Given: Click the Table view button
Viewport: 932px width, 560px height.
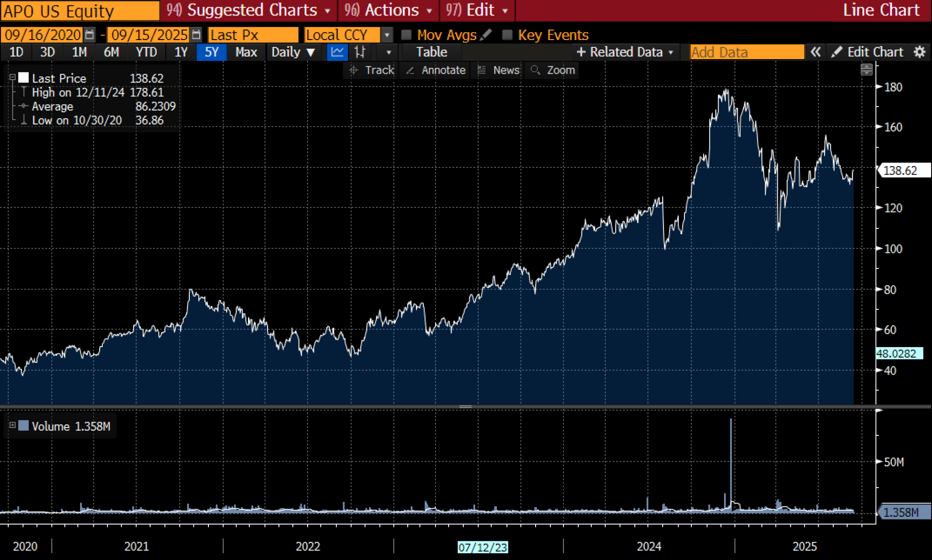Looking at the screenshot, I should click(431, 52).
